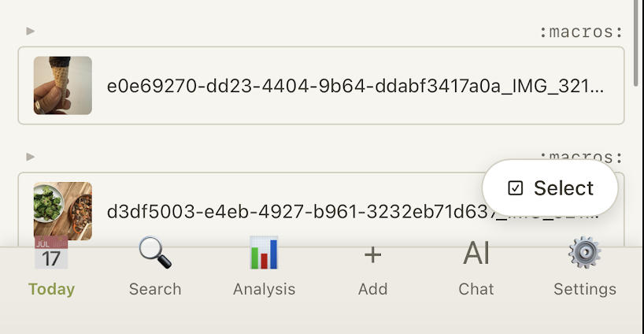This screenshot has width=644, height=334.
Task: Click the e0e69270-dd23 image filename
Action: pyautogui.click(x=356, y=86)
